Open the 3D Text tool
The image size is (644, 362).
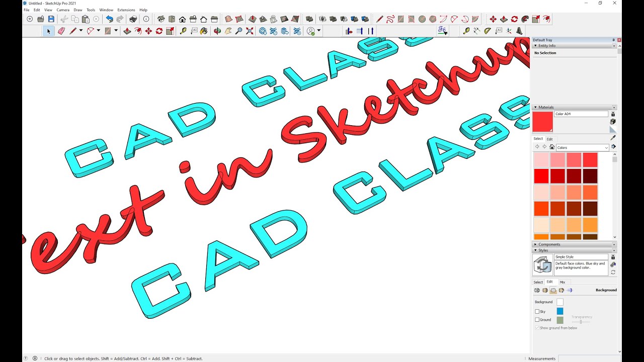[520, 30]
